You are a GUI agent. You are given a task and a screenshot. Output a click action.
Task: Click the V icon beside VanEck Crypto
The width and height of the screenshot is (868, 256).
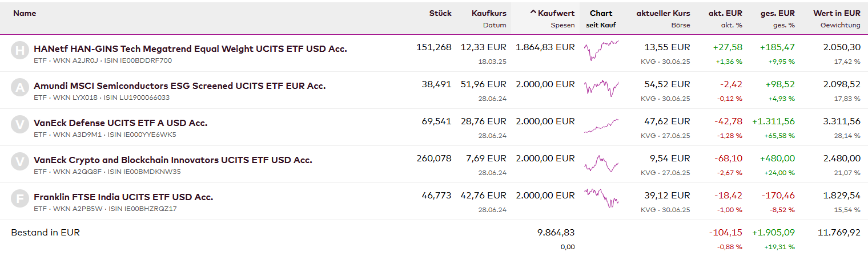click(19, 161)
